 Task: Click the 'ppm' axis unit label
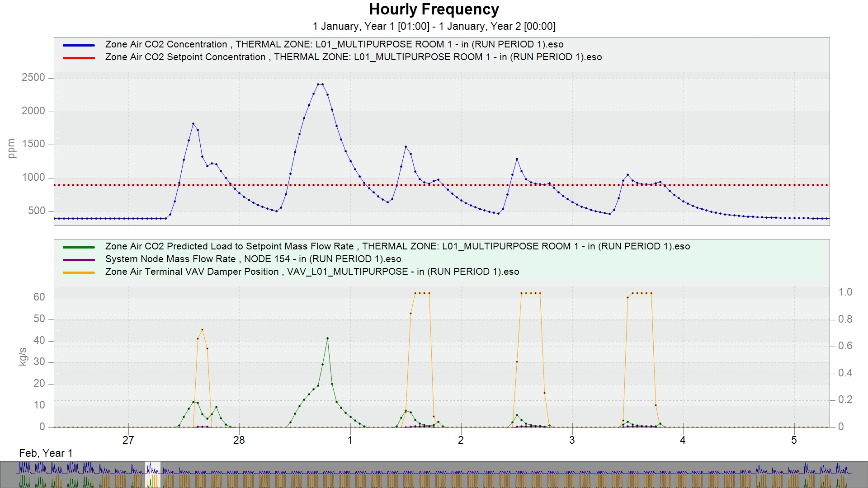pos(12,149)
